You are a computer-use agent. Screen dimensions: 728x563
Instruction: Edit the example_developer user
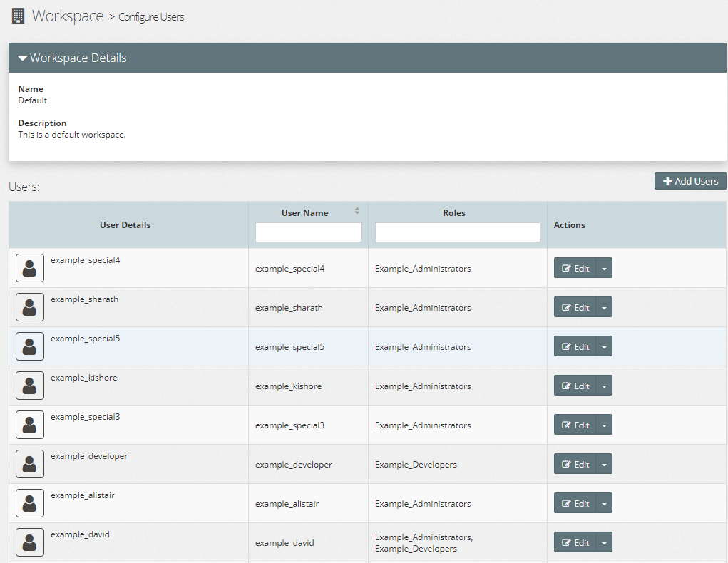575,464
